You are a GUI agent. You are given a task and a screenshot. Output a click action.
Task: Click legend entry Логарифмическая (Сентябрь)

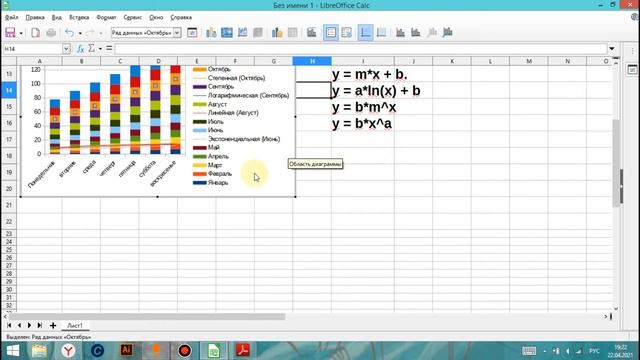click(241, 96)
